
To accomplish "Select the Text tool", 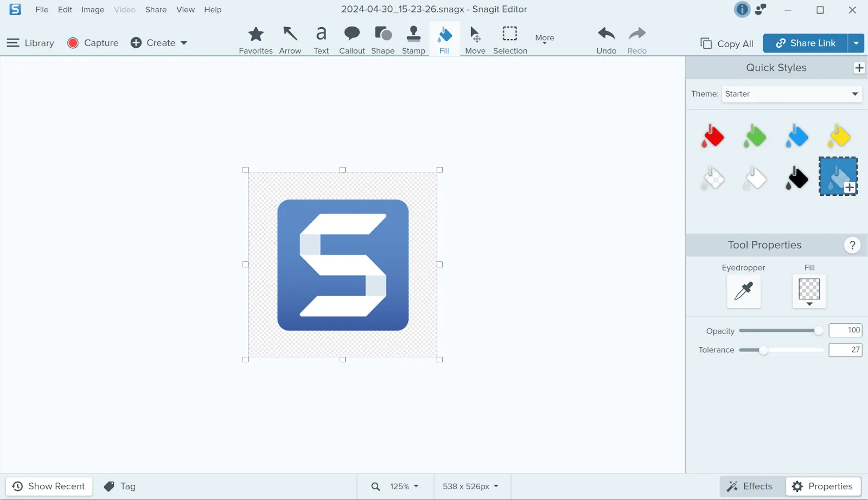I will click(x=321, y=40).
